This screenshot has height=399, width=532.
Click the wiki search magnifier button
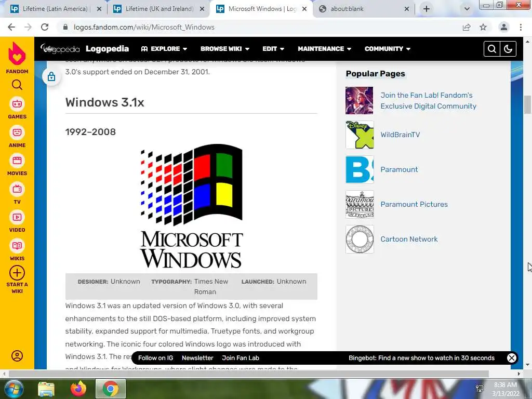(x=491, y=49)
